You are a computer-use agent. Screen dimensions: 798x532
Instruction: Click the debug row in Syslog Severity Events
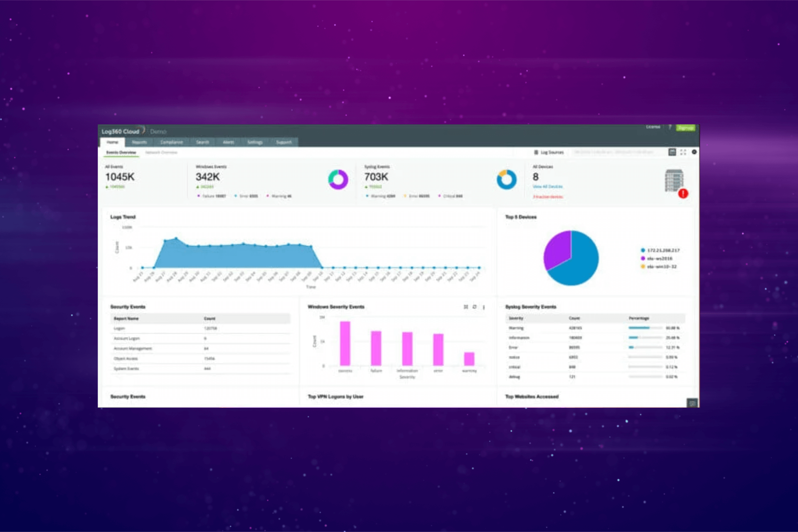(595, 377)
